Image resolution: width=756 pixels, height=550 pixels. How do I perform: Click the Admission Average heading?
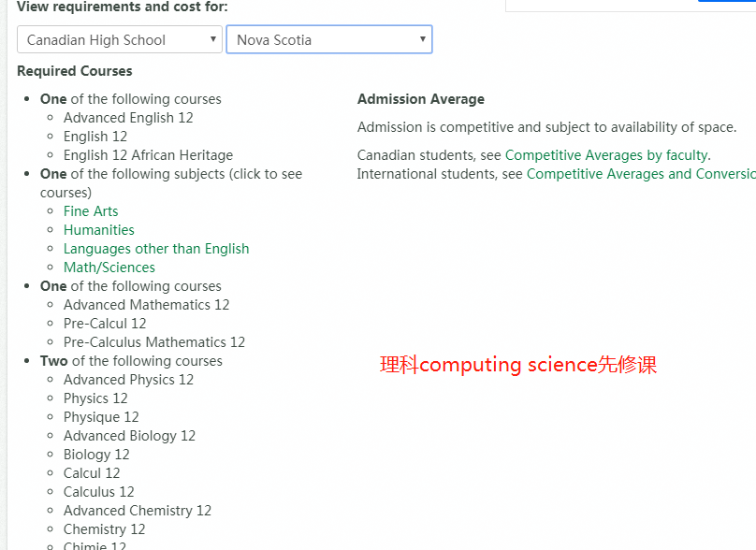(x=421, y=99)
